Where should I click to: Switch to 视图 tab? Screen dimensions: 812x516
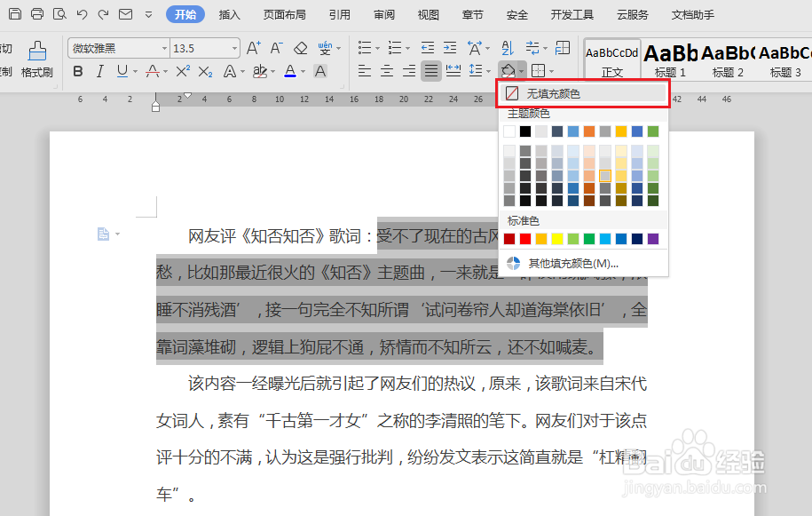pyautogui.click(x=429, y=14)
